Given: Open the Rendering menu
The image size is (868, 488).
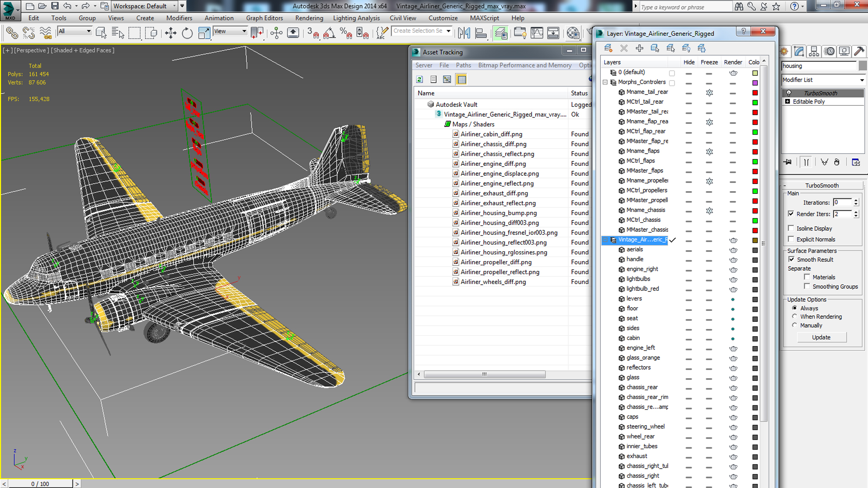Looking at the screenshot, I should 309,18.
